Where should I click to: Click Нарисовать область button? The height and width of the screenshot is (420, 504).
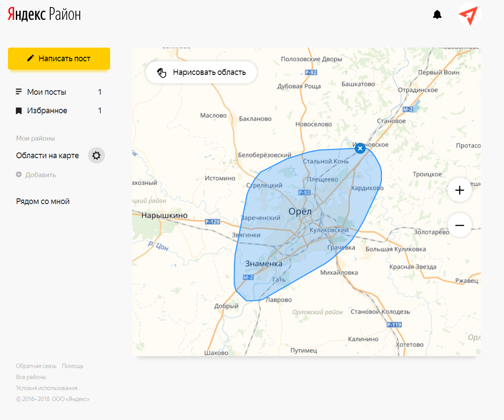201,72
